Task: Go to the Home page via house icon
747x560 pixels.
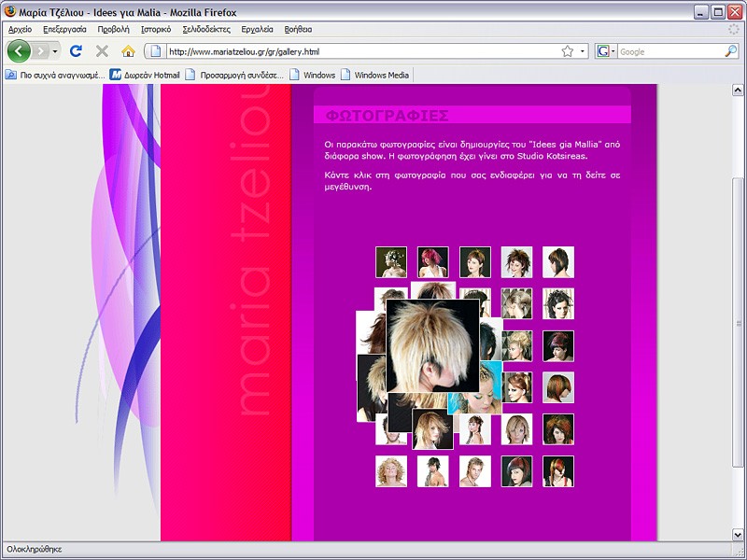Action: [128, 51]
